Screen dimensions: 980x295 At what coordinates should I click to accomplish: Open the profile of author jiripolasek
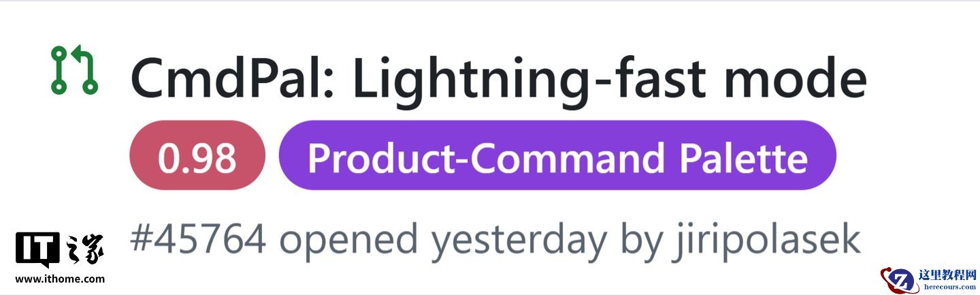tap(764, 240)
